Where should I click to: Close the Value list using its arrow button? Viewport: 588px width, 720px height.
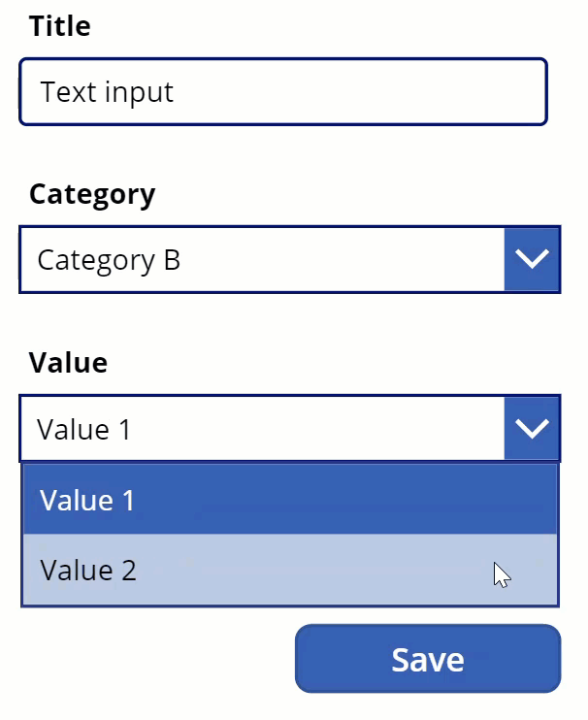tap(532, 428)
